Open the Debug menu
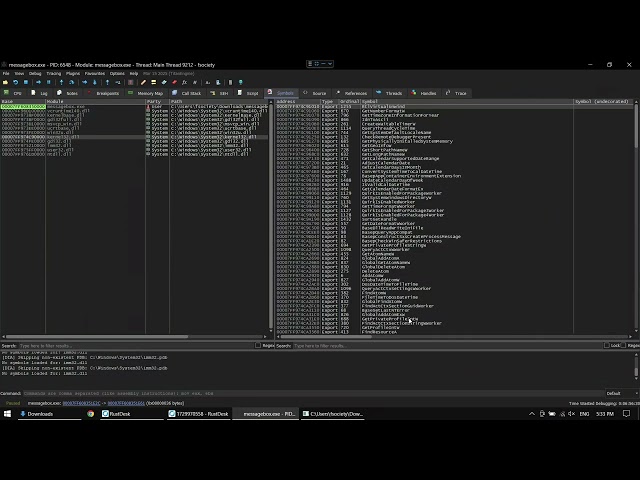Screen dimensions: 640x480 pos(35,73)
